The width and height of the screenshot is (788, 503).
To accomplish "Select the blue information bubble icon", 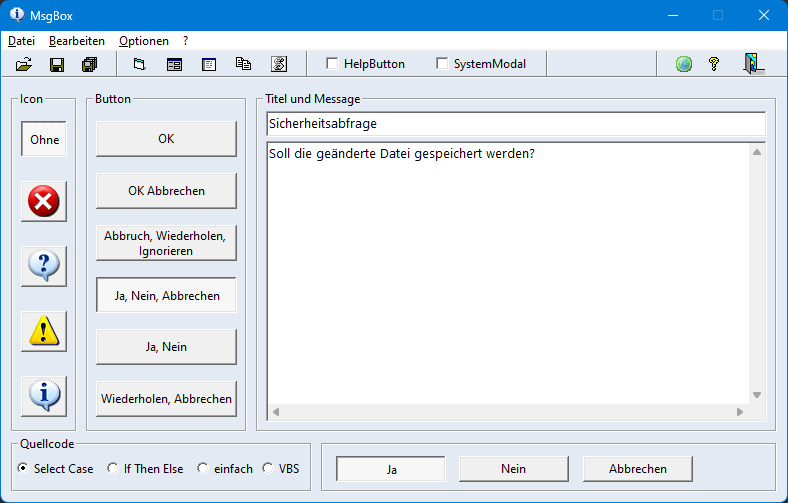I will point(44,396).
